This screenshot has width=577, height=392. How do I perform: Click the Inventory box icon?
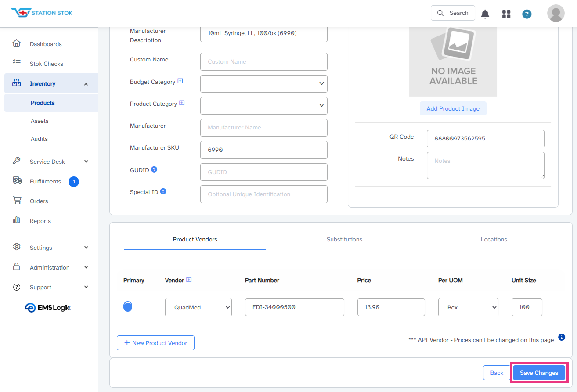[17, 83]
